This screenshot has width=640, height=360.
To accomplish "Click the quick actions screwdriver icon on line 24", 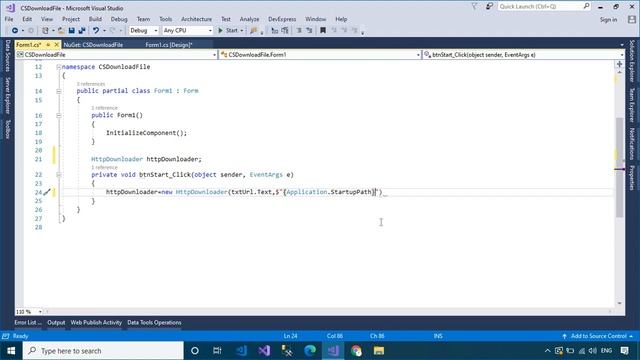I will tap(47, 192).
